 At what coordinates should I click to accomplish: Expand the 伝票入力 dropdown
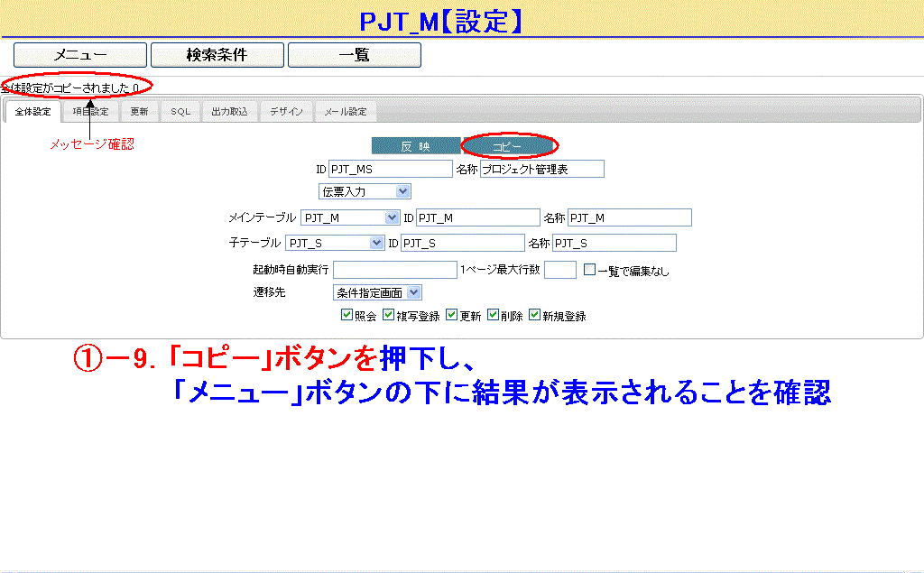365,191
